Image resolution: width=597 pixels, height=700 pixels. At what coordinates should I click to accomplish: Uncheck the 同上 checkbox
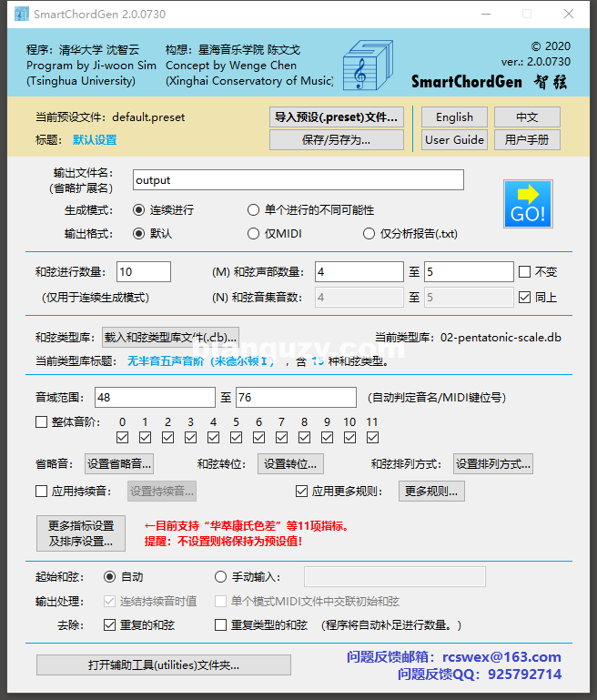(525, 298)
